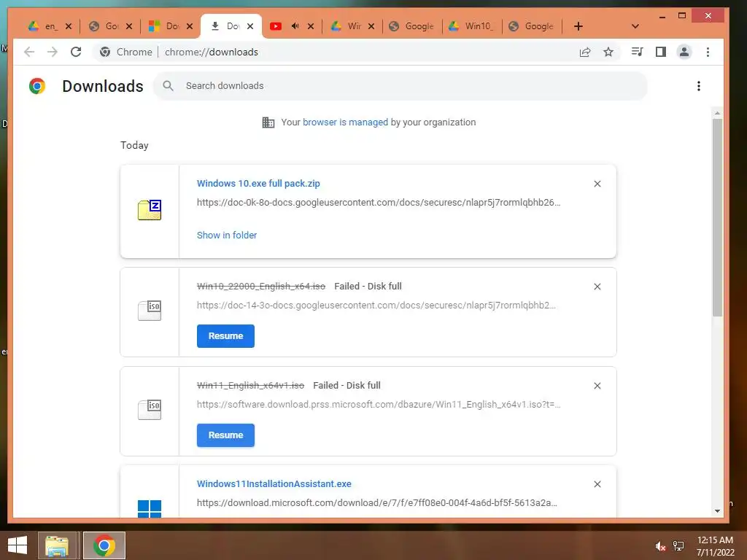Click the iso file icon for Win10_22000_English_x64
This screenshot has width=747, height=560.
pyautogui.click(x=150, y=311)
